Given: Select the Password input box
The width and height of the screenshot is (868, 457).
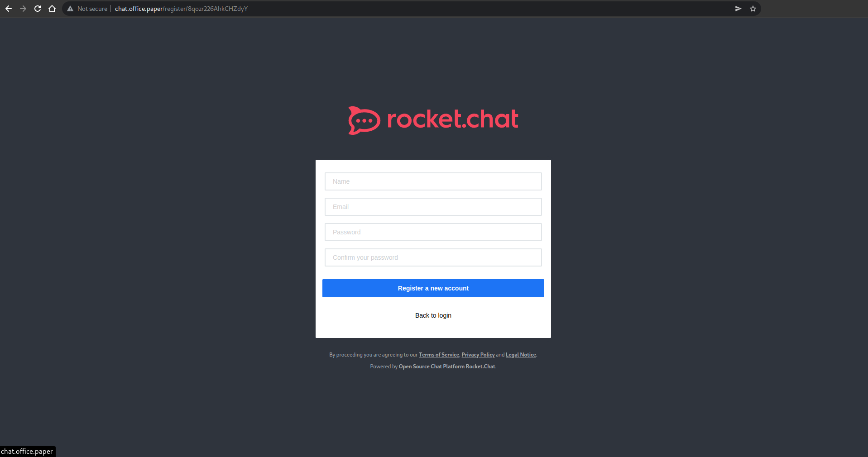Looking at the screenshot, I should tap(433, 232).
